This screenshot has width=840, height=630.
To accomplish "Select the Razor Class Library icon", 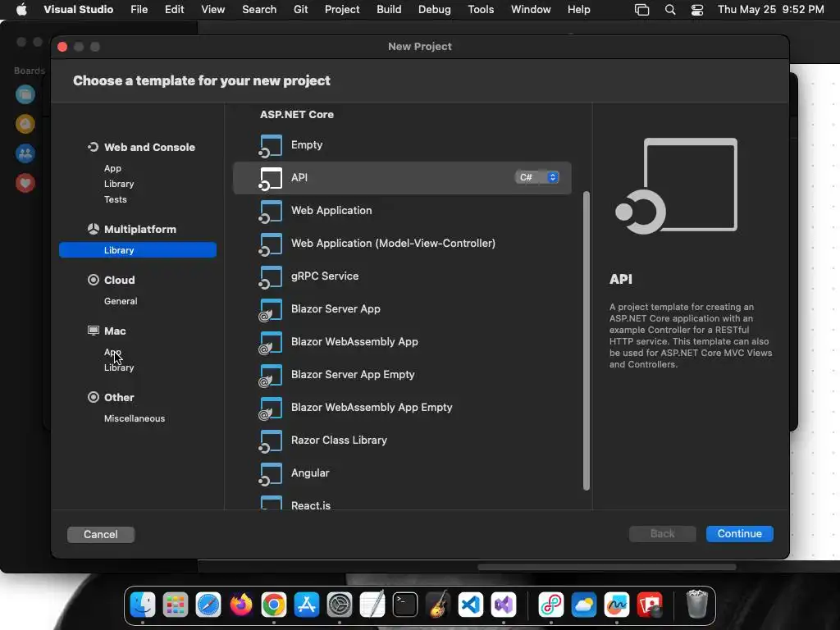I will (271, 441).
